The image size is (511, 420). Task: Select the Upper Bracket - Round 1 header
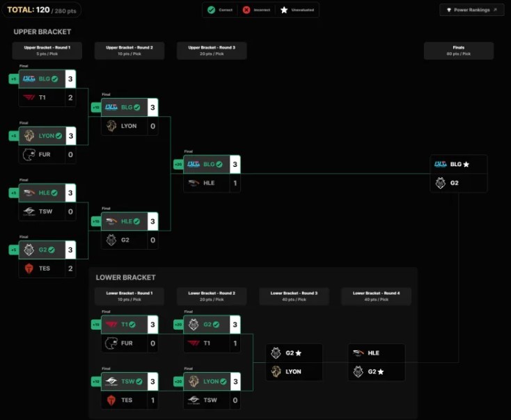click(47, 51)
